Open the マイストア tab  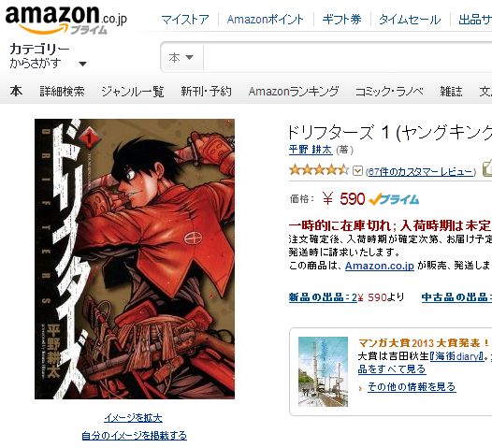pyautogui.click(x=185, y=20)
